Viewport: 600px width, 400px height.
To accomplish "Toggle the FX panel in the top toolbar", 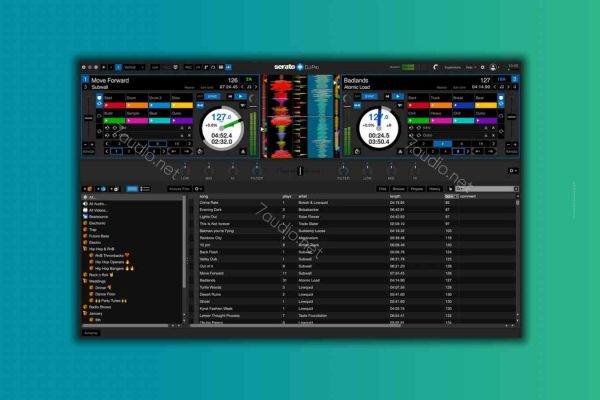I will [x=198, y=67].
